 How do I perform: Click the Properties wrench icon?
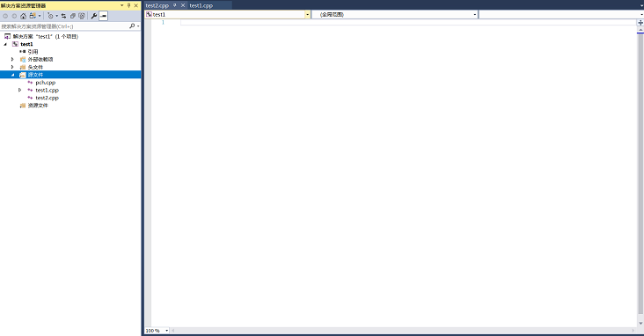click(93, 16)
